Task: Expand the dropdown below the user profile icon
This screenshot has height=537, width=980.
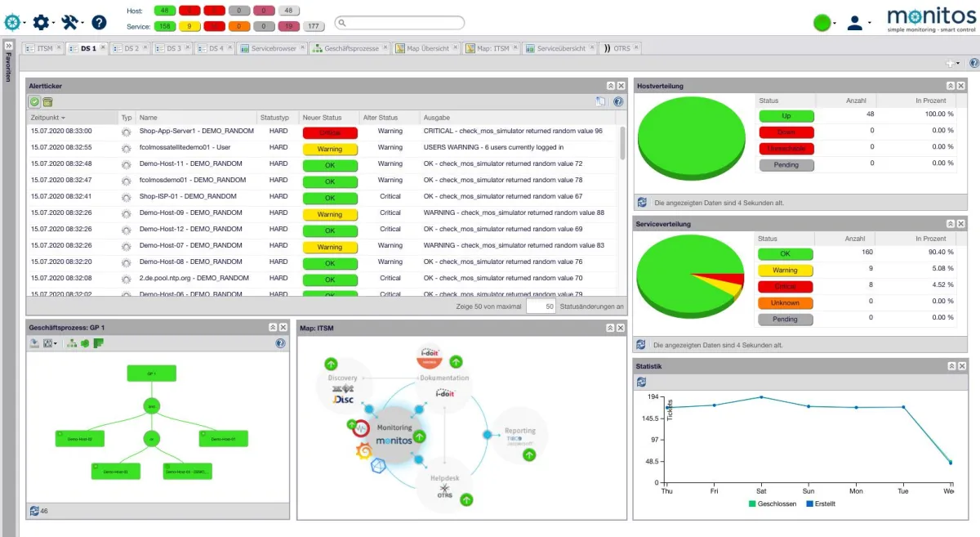Action: click(x=868, y=23)
